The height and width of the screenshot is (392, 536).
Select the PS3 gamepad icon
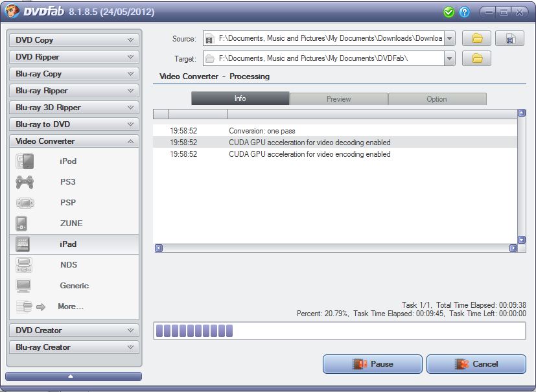pyautogui.click(x=25, y=182)
